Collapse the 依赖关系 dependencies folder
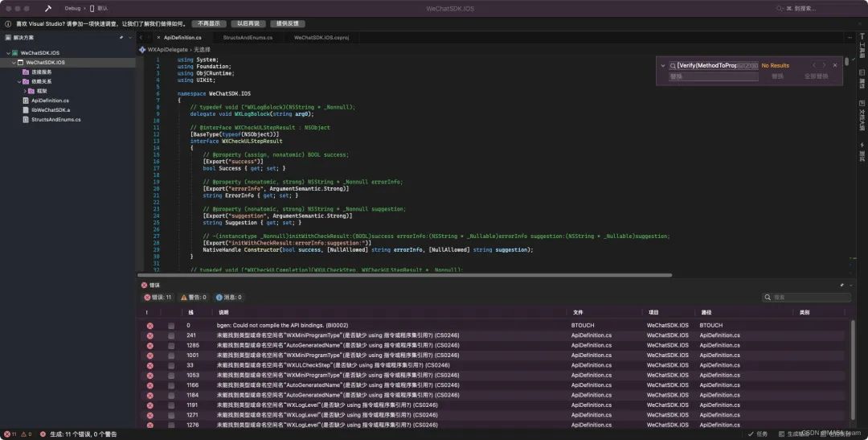Image resolution: width=868 pixels, height=440 pixels. (19, 81)
